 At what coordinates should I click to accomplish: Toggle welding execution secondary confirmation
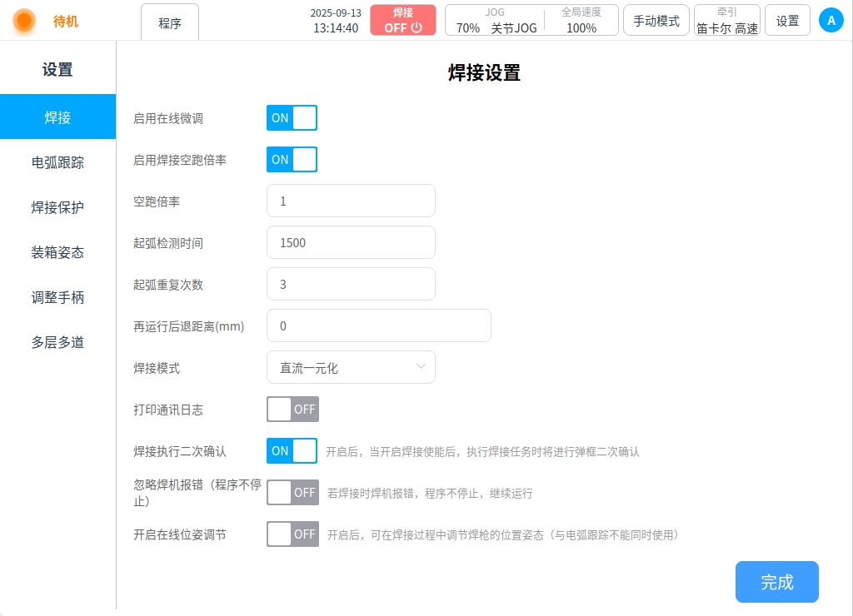[x=292, y=451]
